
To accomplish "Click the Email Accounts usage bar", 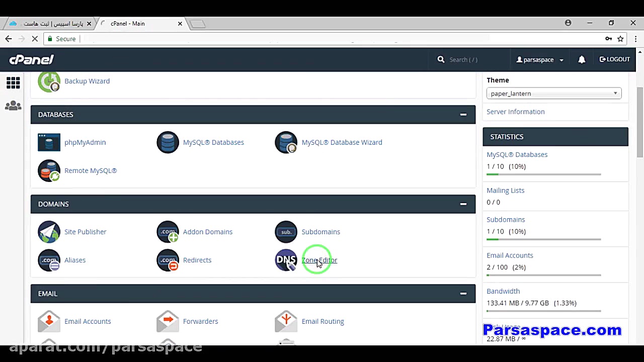I will point(544,275).
